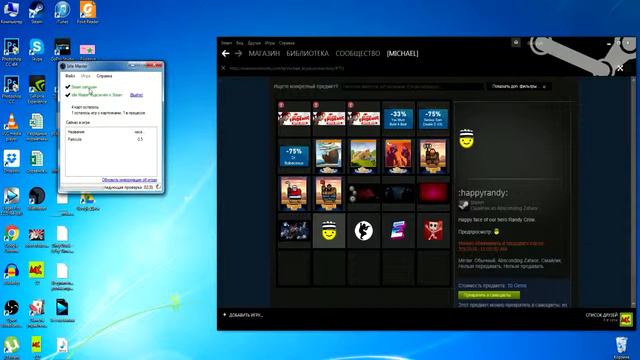Open the GoPro Studio desktop shortcut
The image size is (640, 360).
[x=62, y=50]
